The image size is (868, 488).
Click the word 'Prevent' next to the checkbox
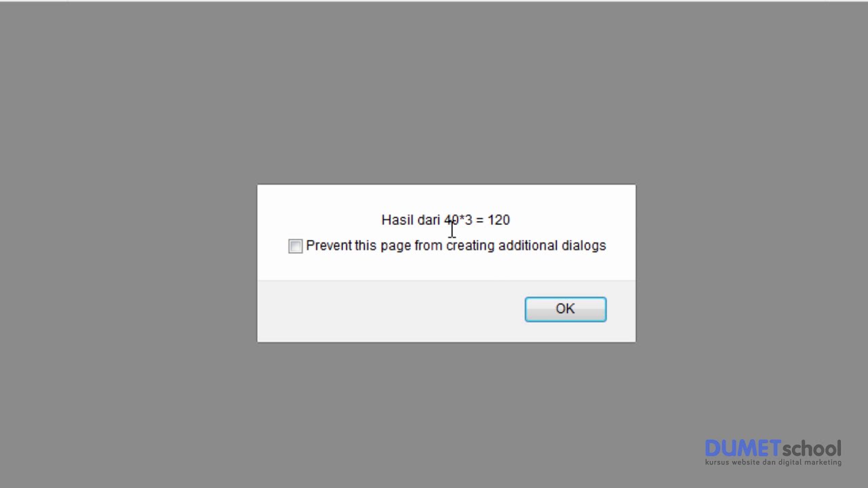pos(328,246)
